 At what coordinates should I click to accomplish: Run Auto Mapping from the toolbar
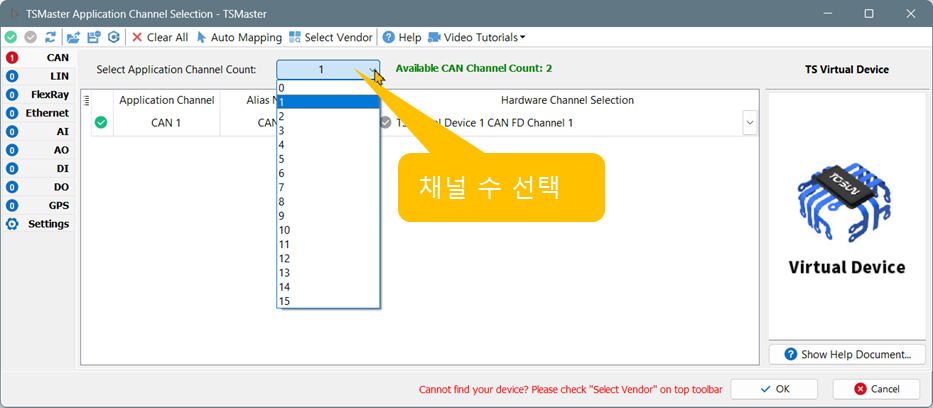239,37
